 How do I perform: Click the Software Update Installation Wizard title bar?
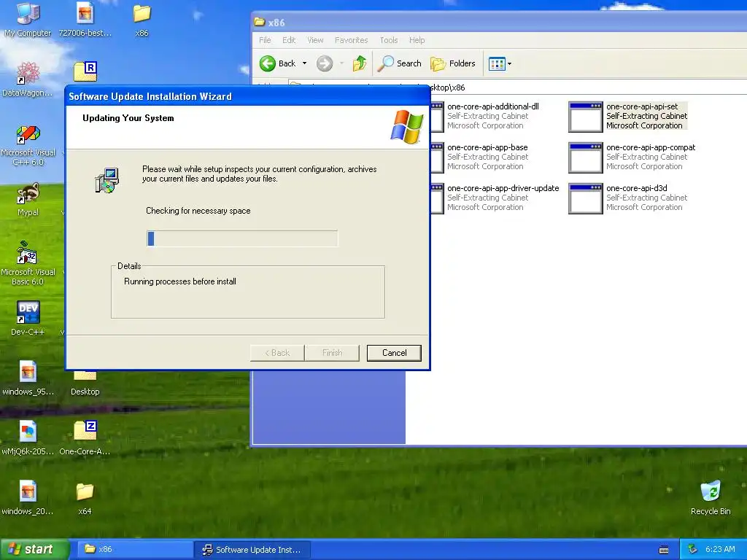[x=247, y=96]
